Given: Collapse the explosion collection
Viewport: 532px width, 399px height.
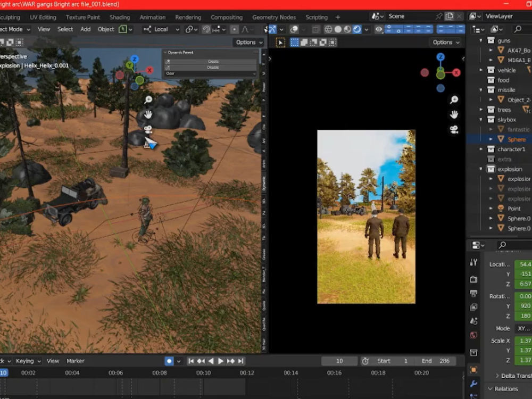Looking at the screenshot, I should click(481, 169).
